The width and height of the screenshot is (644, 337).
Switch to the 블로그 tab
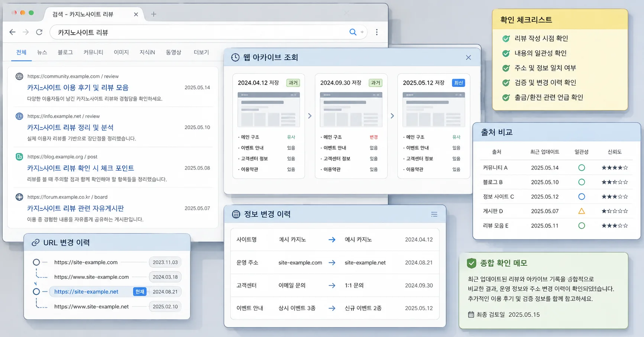coord(65,52)
